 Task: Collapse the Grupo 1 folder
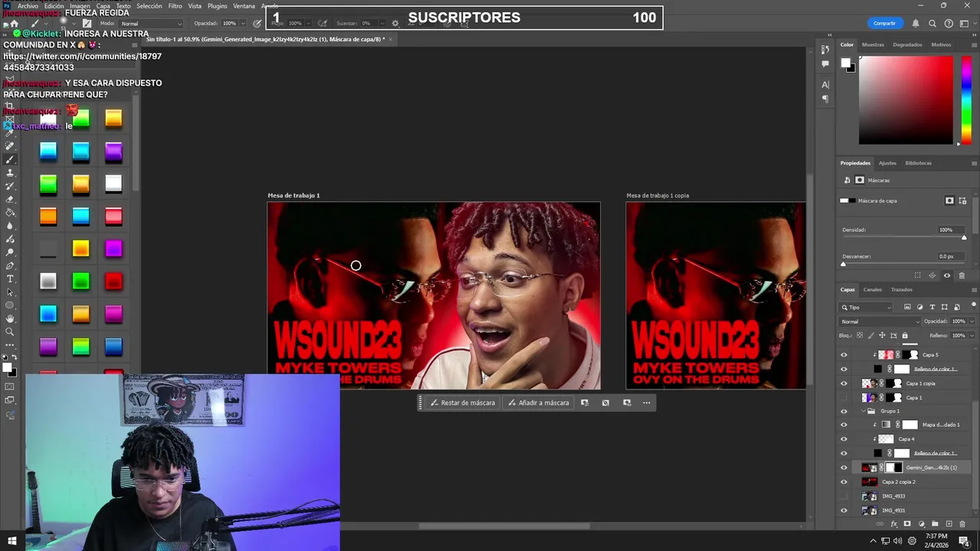[863, 411]
